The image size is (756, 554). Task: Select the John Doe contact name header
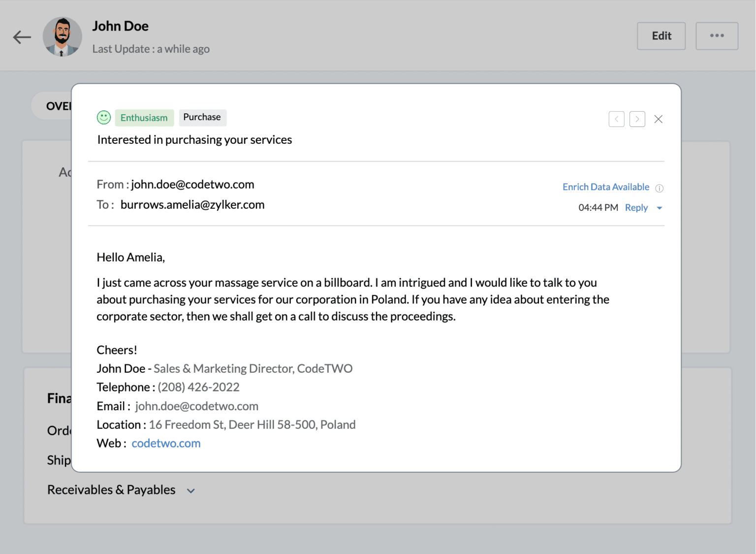pos(120,26)
